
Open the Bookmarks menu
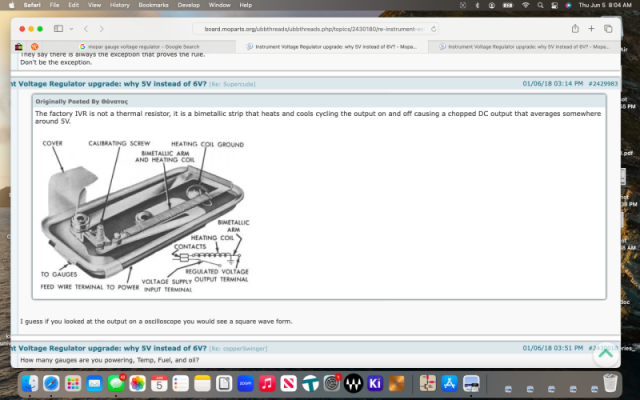click(153, 5)
